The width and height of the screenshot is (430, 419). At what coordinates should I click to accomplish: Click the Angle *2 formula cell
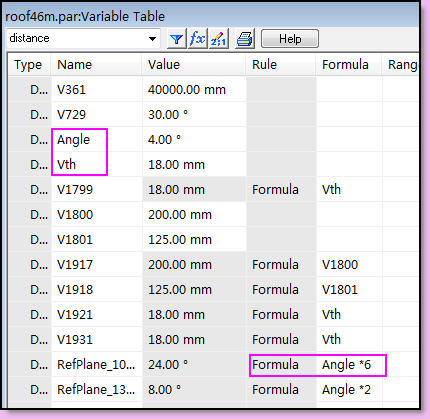point(349,390)
